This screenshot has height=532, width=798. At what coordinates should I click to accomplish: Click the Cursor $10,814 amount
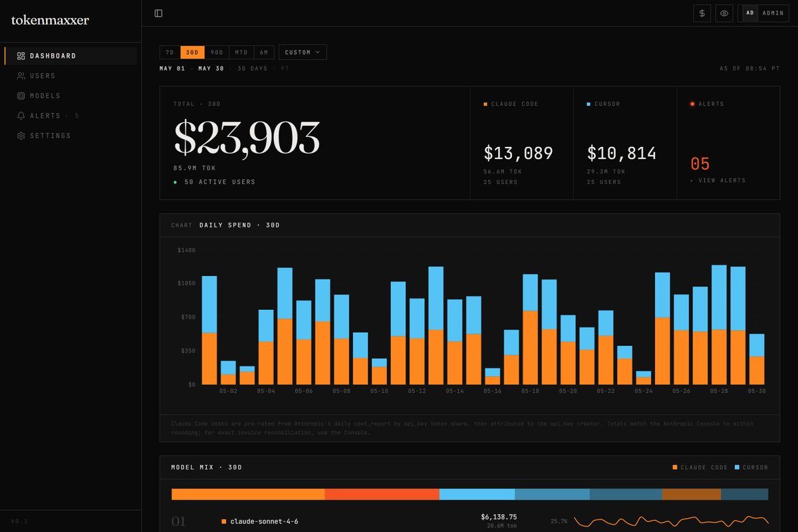[622, 154]
